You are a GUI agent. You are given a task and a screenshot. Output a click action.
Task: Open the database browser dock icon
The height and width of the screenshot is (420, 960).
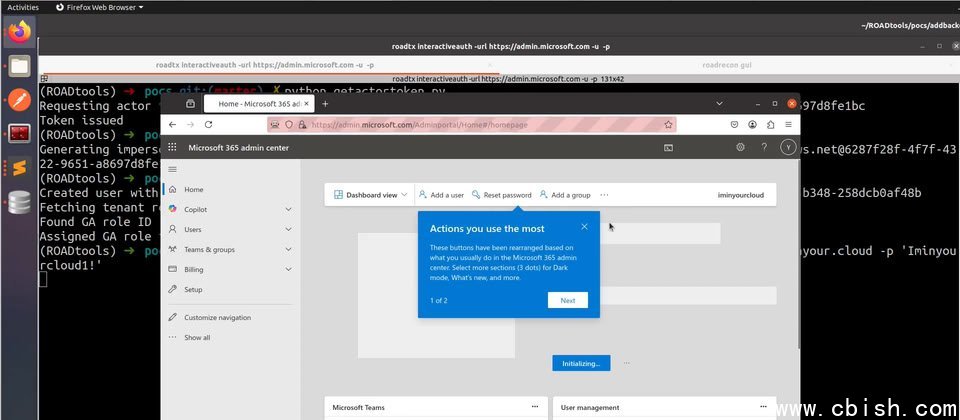(x=19, y=202)
